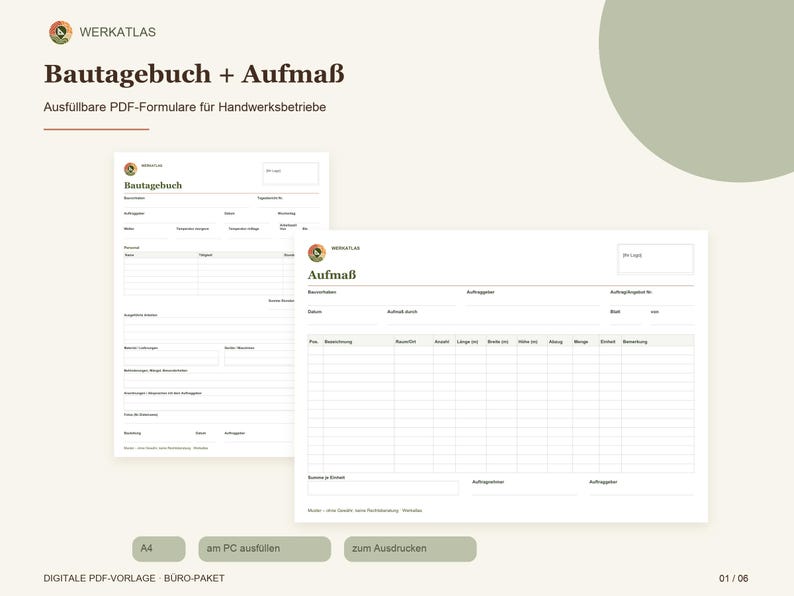
Task: Click the 'Temperatur morgens' field
Action: click(x=197, y=234)
